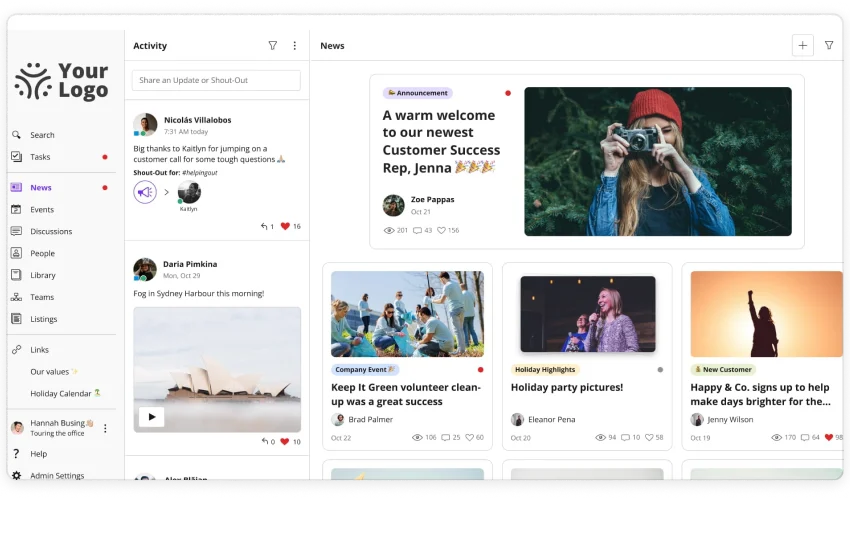The height and width of the screenshot is (533, 850).
Task: Open Search from the sidebar
Action: (41, 135)
